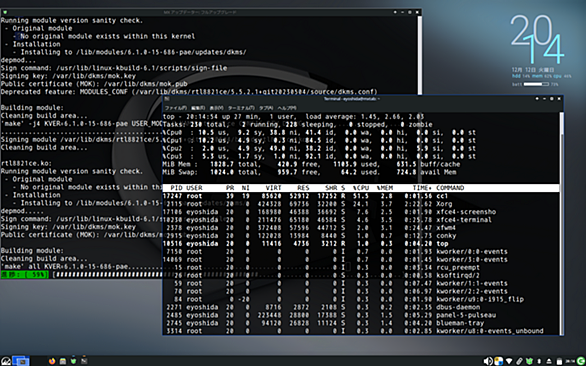The width and height of the screenshot is (586, 366).
Task: Open the MX Linux start menu icon
Action: click(x=6, y=361)
